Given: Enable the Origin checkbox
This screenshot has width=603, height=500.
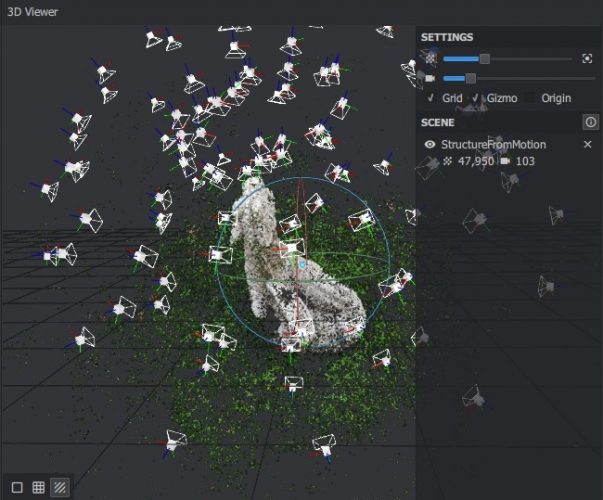Looking at the screenshot, I should (x=529, y=98).
